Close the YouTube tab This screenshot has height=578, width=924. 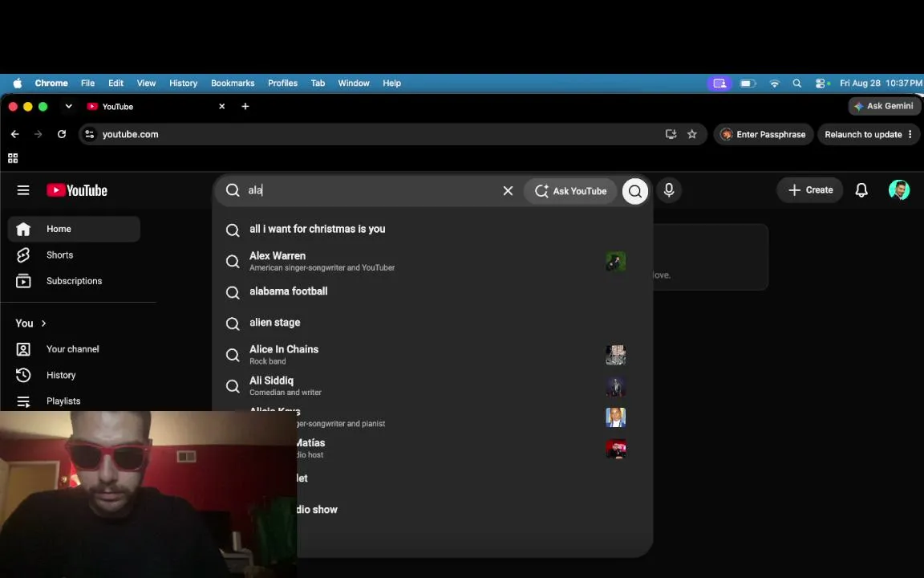pos(221,106)
